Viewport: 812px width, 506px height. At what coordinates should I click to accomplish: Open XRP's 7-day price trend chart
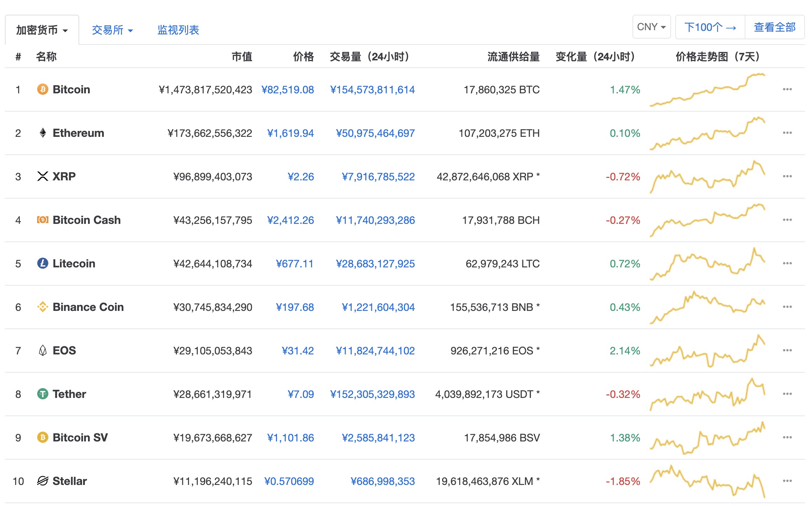point(708,177)
